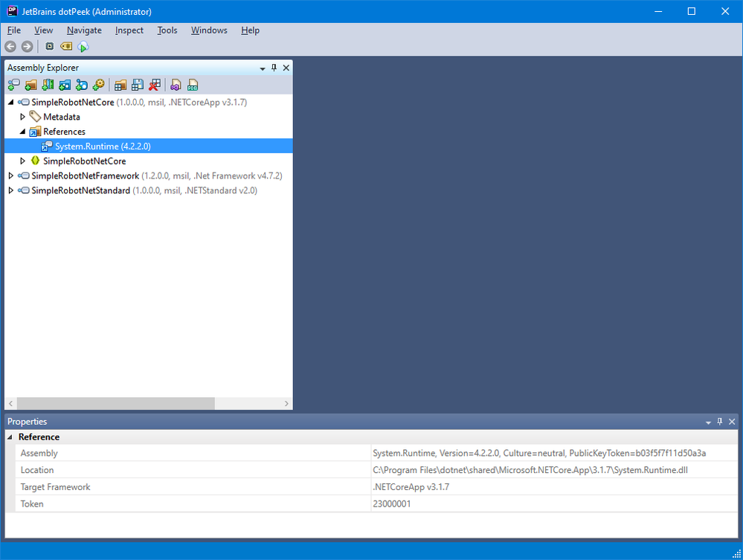Pin the Assembly Explorer panel
Screen dimensions: 743x560
(274, 68)
